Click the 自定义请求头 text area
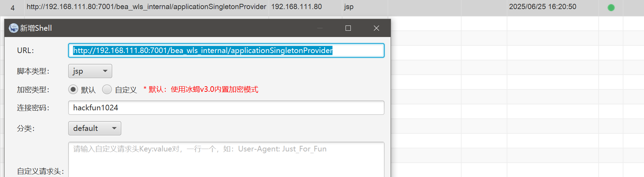 click(x=226, y=160)
